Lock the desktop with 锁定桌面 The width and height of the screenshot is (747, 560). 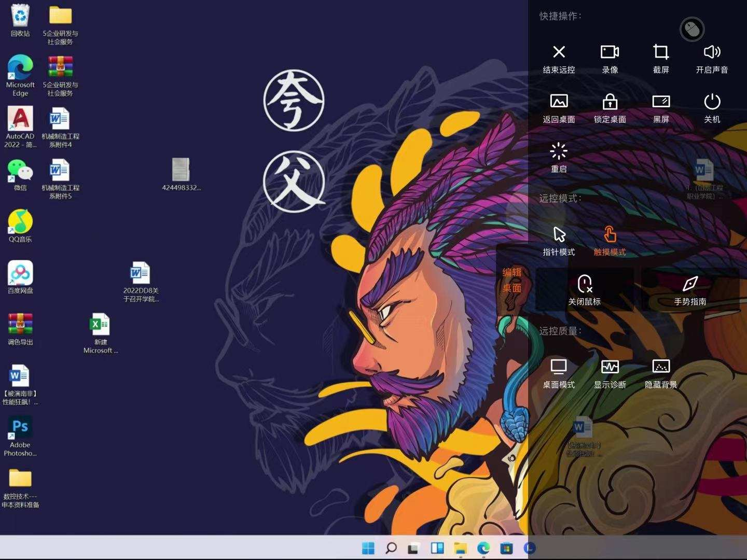coord(610,108)
